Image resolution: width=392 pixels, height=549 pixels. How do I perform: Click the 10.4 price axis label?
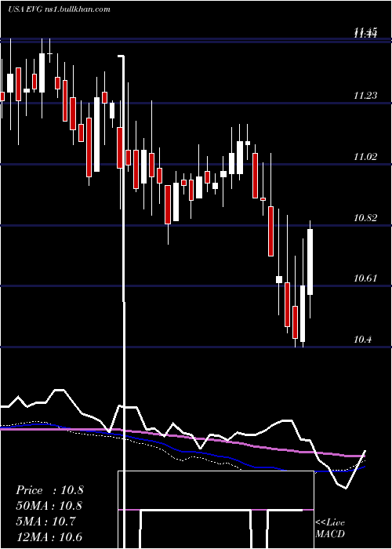[362, 340]
